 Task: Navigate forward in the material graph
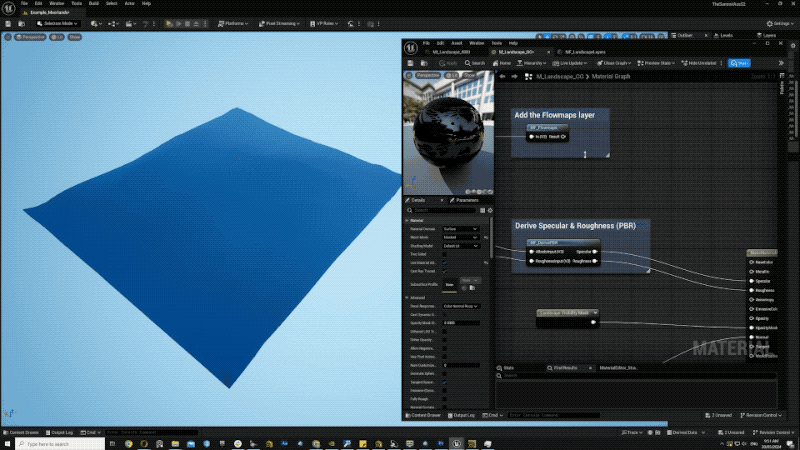point(514,77)
